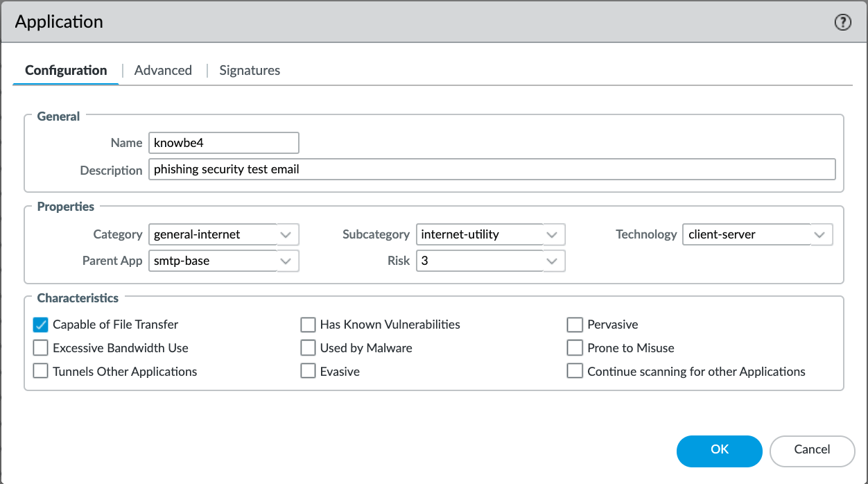Switch to the Signatures tab
This screenshot has width=868, height=484.
click(x=250, y=70)
